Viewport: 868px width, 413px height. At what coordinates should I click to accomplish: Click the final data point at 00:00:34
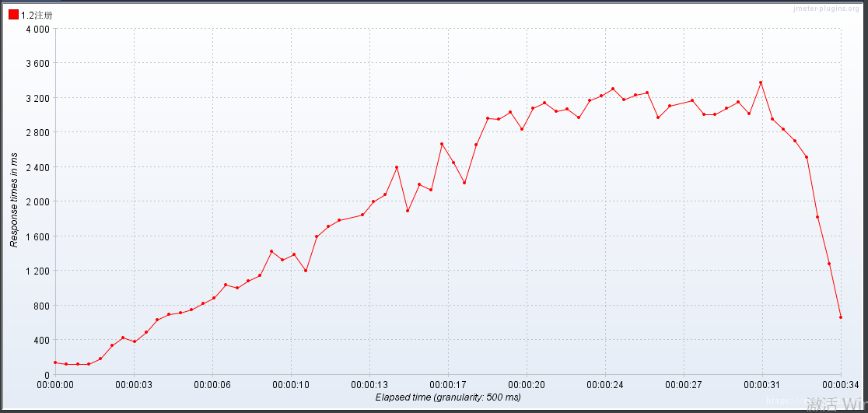point(840,317)
